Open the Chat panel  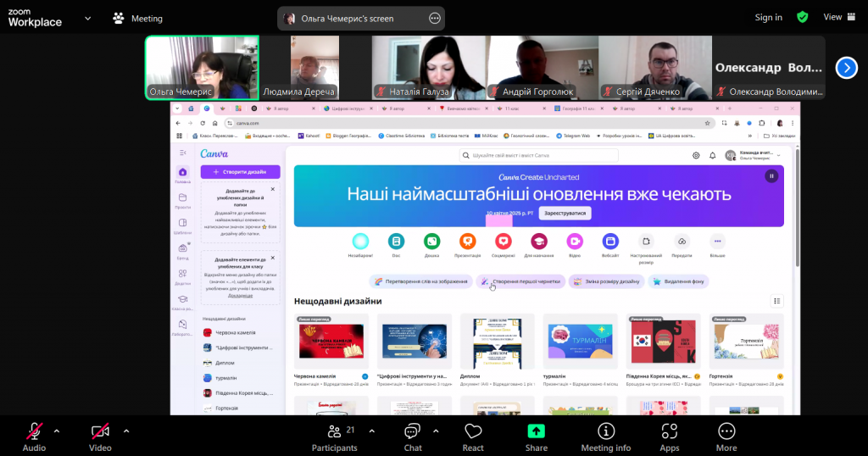point(413,437)
